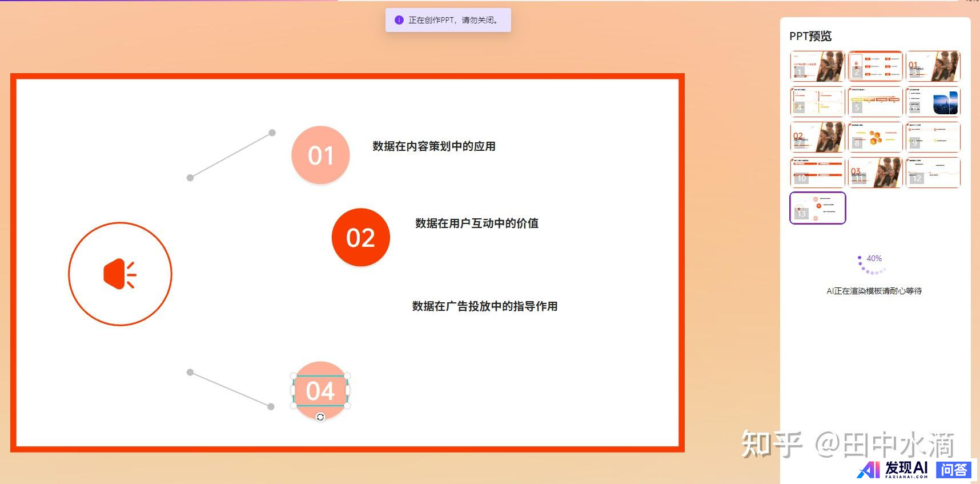980x484 pixels.
Task: Select the highlighted slide 13 thumbnail
Action: pos(817,208)
